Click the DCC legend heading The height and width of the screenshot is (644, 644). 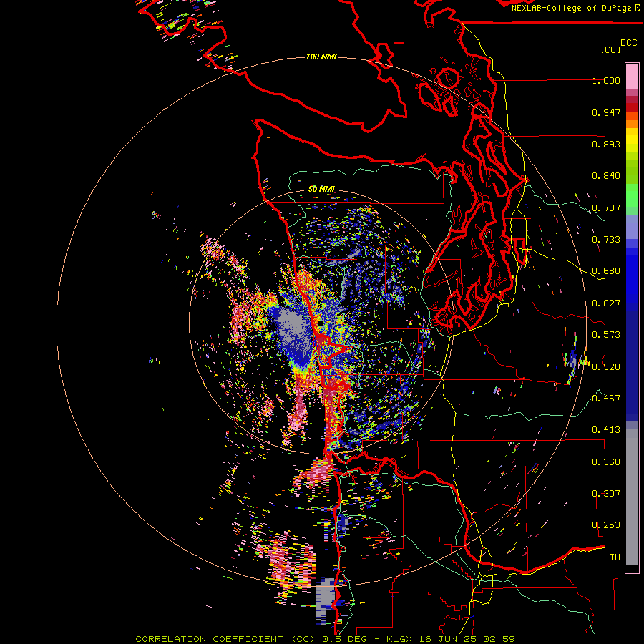pos(628,43)
